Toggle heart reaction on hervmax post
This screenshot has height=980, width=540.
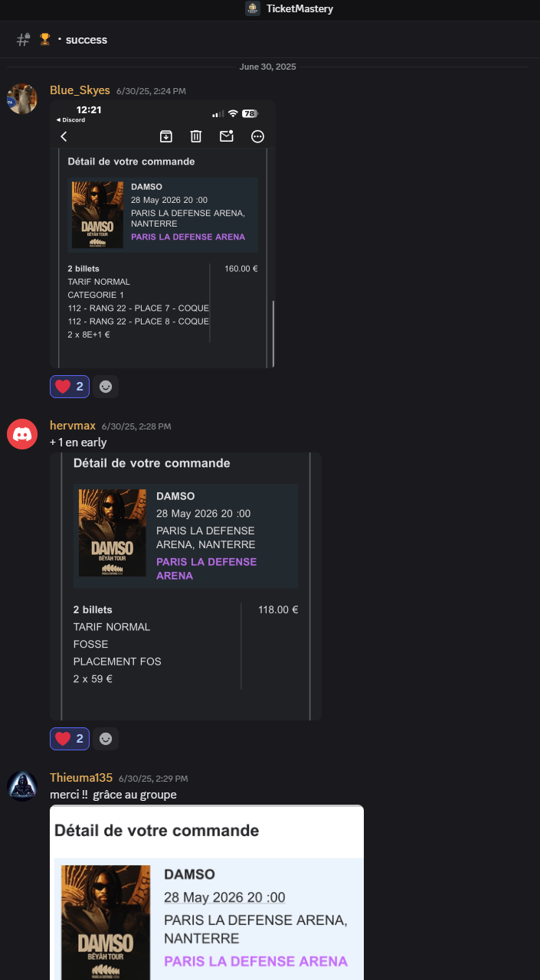(x=70, y=739)
